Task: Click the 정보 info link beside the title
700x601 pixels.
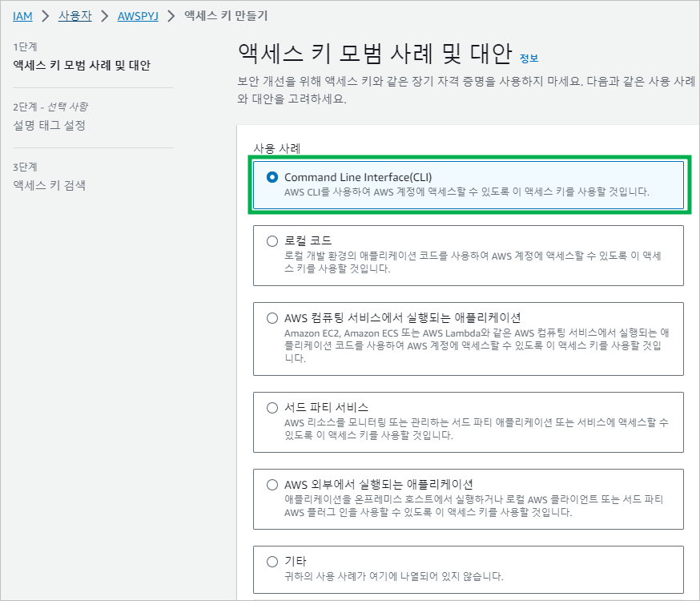Action: 529,58
